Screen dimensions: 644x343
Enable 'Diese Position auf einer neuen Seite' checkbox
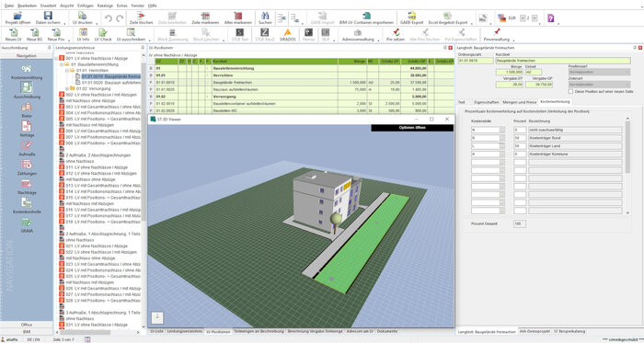click(x=571, y=91)
